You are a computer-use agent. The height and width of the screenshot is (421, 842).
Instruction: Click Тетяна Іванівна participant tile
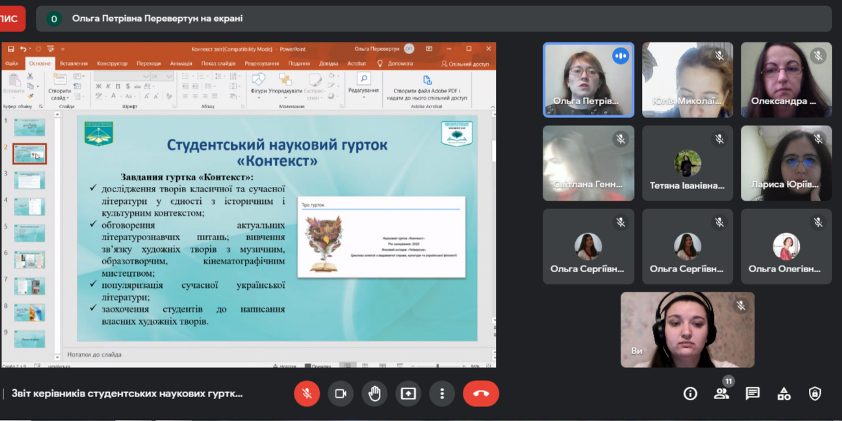(686, 163)
